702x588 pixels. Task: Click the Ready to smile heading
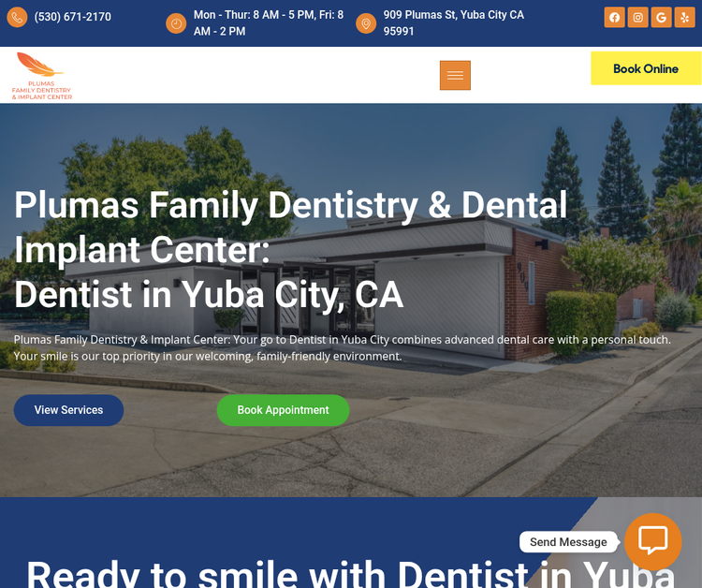click(x=351, y=575)
